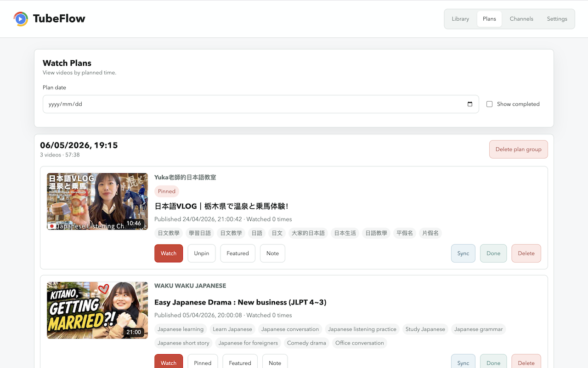The height and width of the screenshot is (368, 588).
Task: Delete the 06/05/2026 plan group
Action: point(518,149)
